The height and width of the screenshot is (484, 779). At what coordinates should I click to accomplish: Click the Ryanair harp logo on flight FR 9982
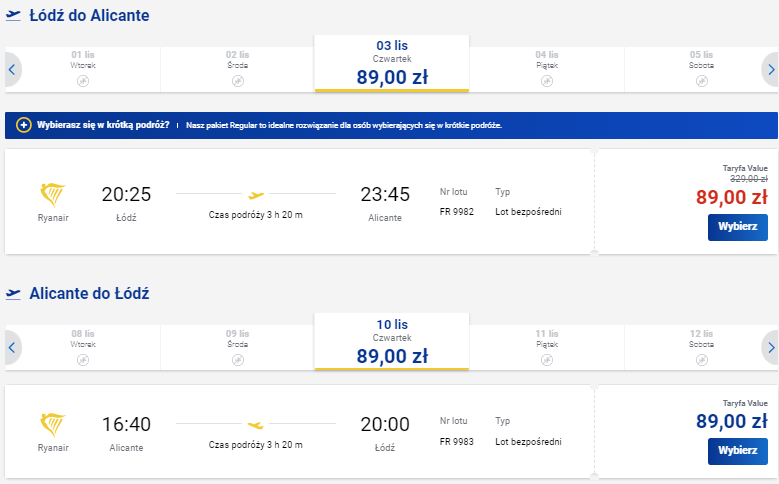53,194
